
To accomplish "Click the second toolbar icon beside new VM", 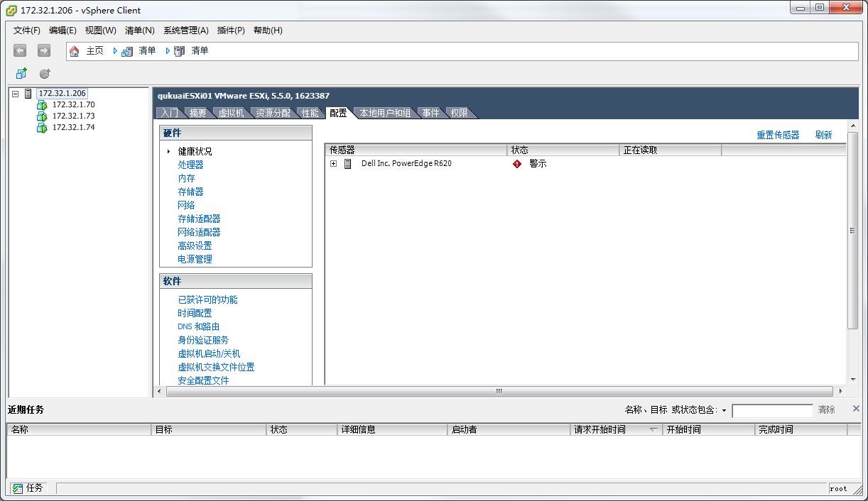I will [45, 73].
